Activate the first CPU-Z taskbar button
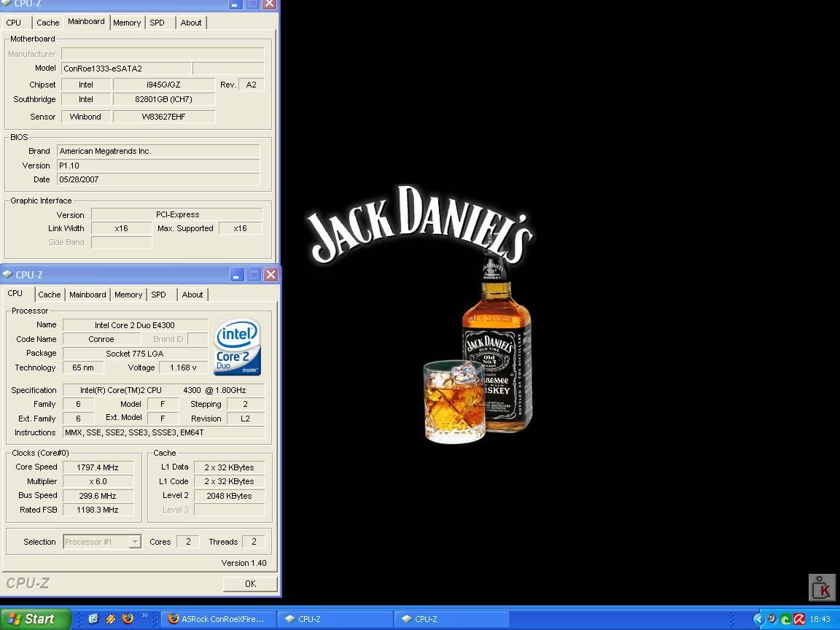This screenshot has height=630, width=840. (x=335, y=619)
